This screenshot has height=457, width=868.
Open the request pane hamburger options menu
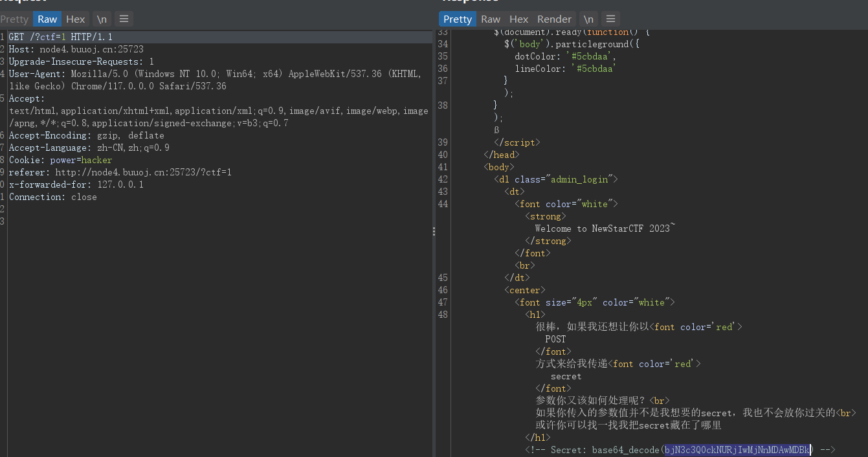tap(125, 19)
